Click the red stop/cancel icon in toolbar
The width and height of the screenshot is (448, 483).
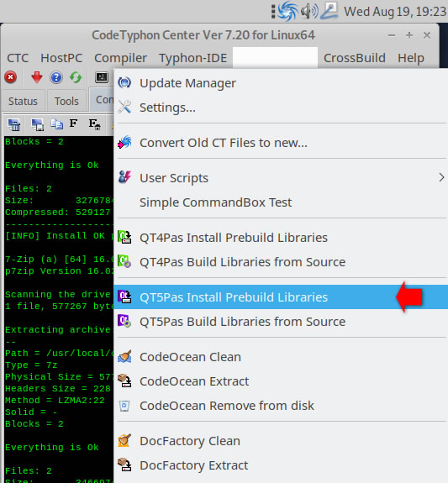click(10, 77)
